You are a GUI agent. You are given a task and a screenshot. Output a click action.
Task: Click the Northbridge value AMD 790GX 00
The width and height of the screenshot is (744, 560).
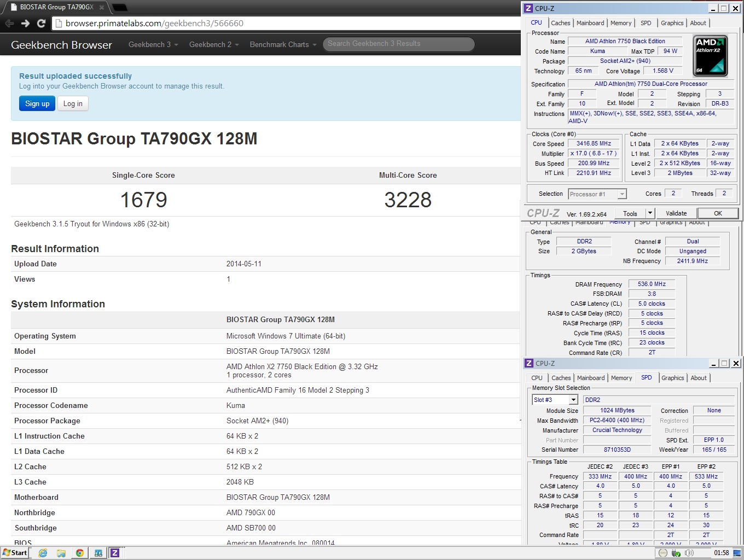pyautogui.click(x=251, y=512)
